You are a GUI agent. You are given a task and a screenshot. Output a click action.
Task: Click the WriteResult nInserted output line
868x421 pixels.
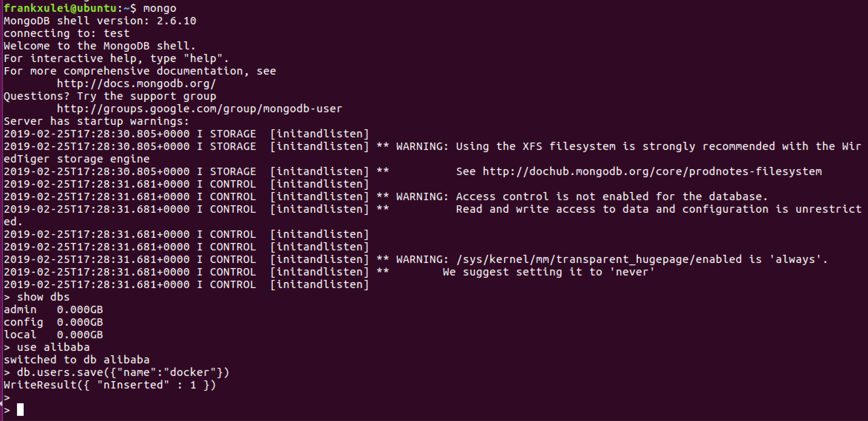(109, 385)
